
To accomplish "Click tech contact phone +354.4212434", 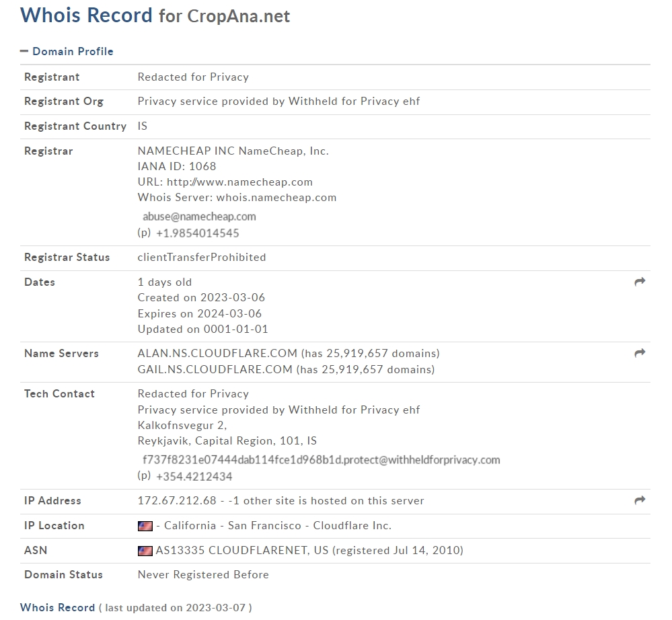I will pyautogui.click(x=194, y=477).
